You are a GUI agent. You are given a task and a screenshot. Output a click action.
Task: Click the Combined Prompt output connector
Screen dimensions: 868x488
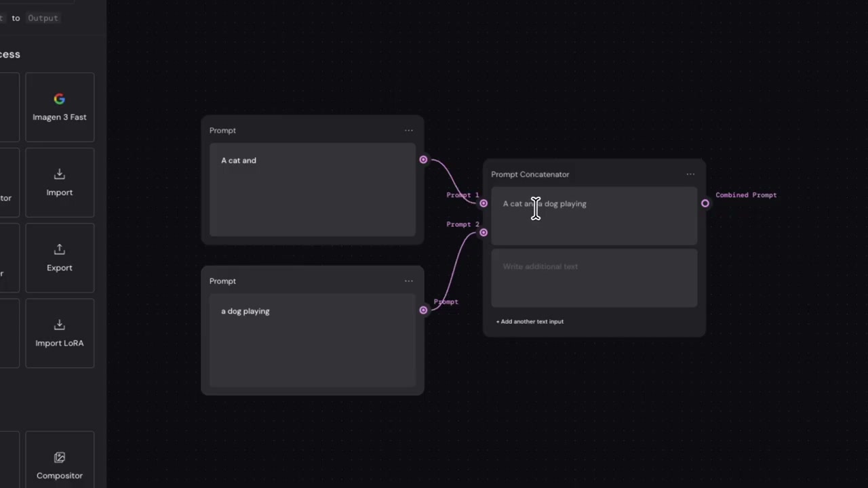pos(705,203)
